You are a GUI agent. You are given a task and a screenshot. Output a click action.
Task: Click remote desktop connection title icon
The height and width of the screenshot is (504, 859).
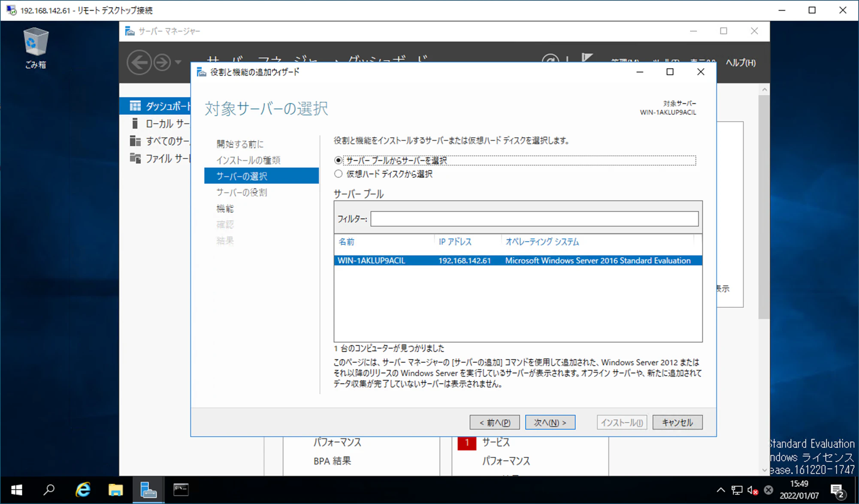[x=11, y=10]
